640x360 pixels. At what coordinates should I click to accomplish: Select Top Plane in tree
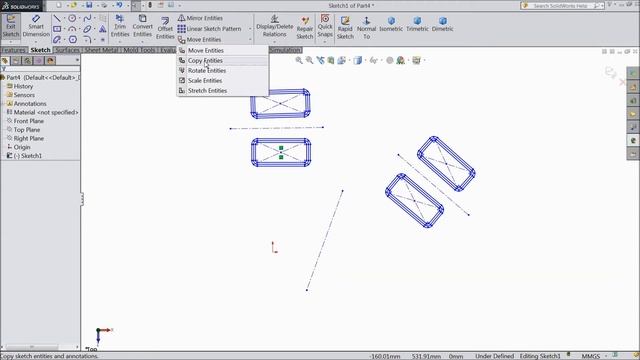[x=27, y=130]
